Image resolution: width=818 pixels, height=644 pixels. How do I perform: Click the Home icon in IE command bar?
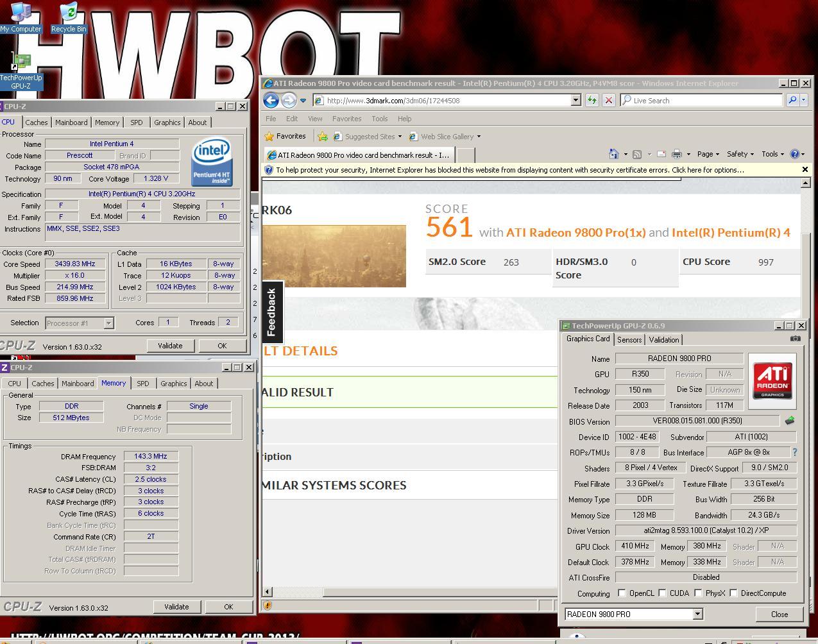(613, 154)
